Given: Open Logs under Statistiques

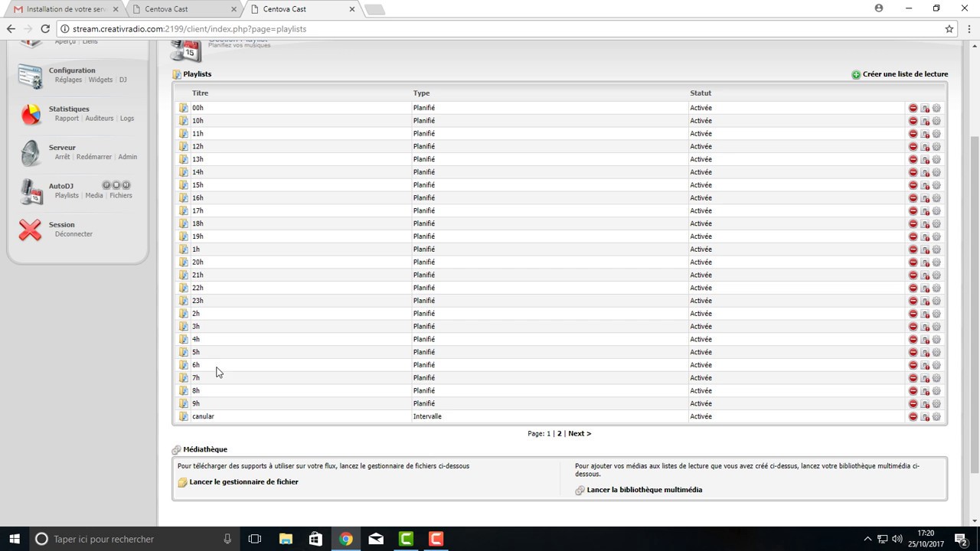Looking at the screenshot, I should point(127,119).
